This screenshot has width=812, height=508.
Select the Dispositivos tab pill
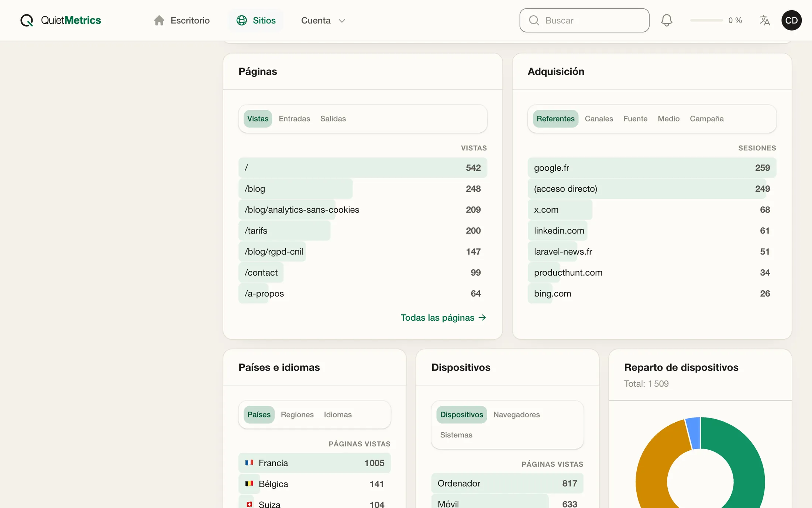point(461,415)
